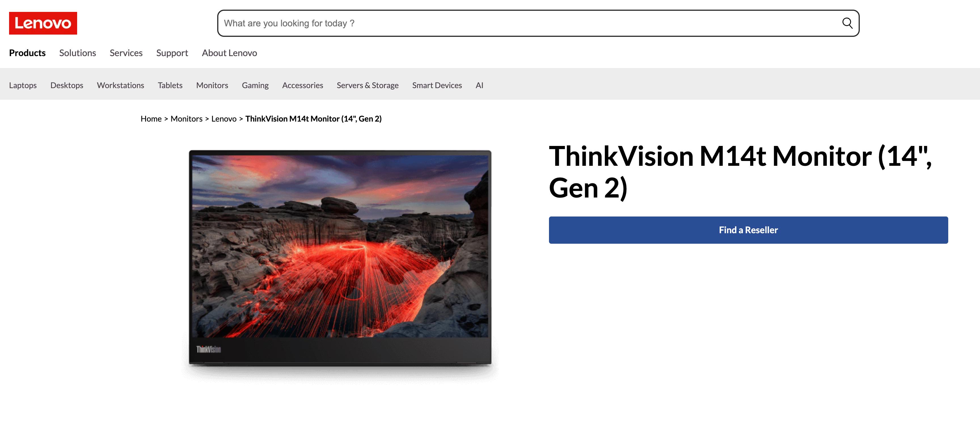Select the Workstations category
This screenshot has width=980, height=433.
(x=121, y=85)
